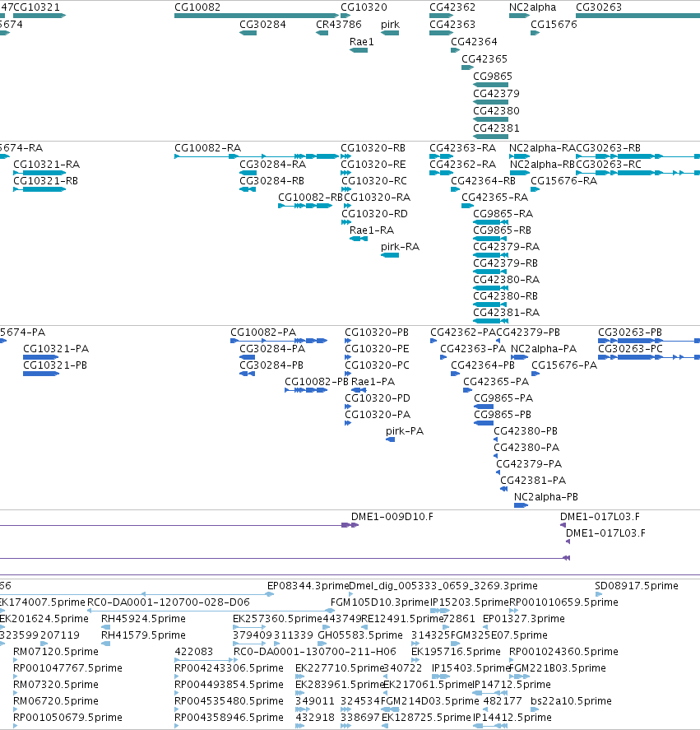
Task: Click gene CG42364
Action: (455, 50)
